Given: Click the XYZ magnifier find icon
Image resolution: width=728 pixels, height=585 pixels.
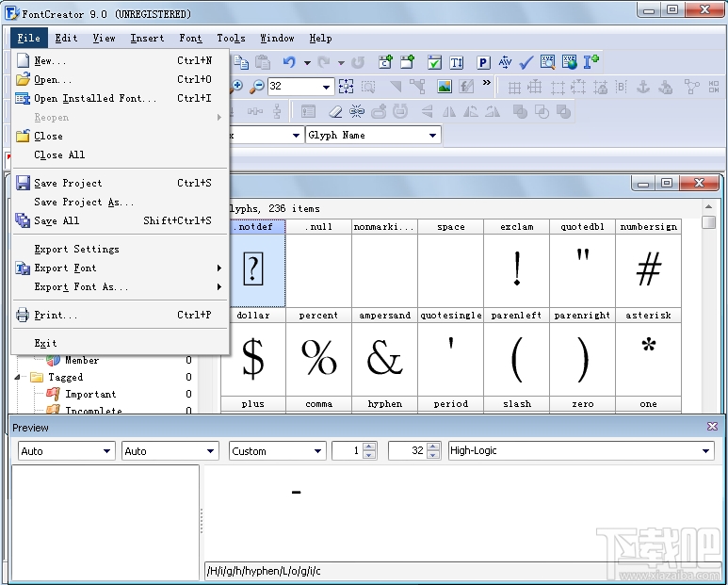Looking at the screenshot, I should click(x=548, y=62).
